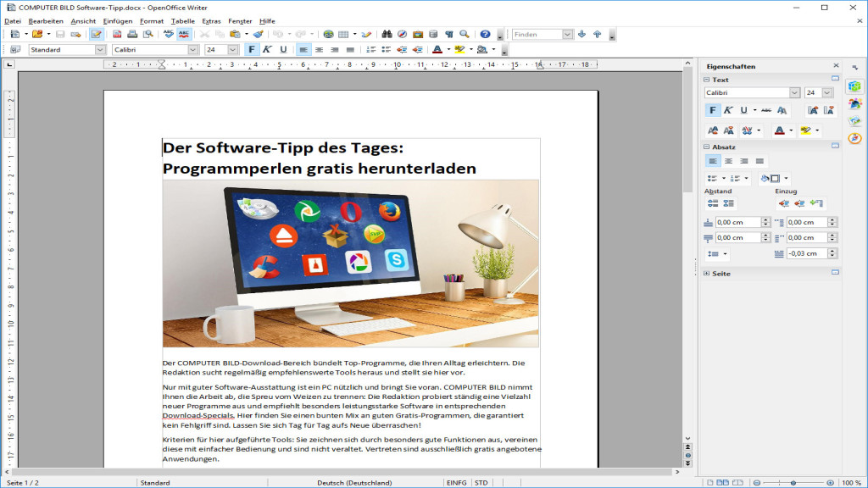Open OpenOffice Help

click(x=484, y=35)
